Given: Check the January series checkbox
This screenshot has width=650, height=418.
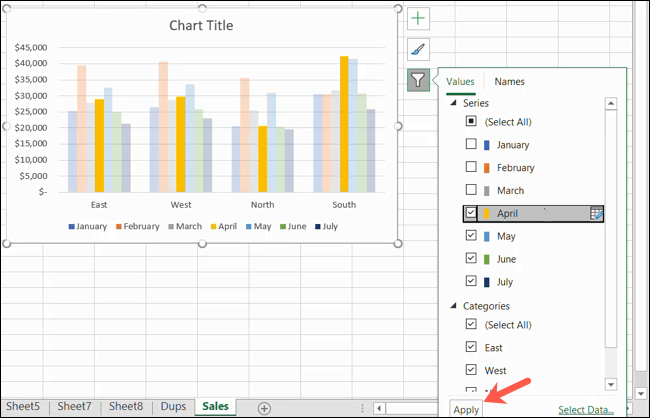Looking at the screenshot, I should (x=471, y=144).
